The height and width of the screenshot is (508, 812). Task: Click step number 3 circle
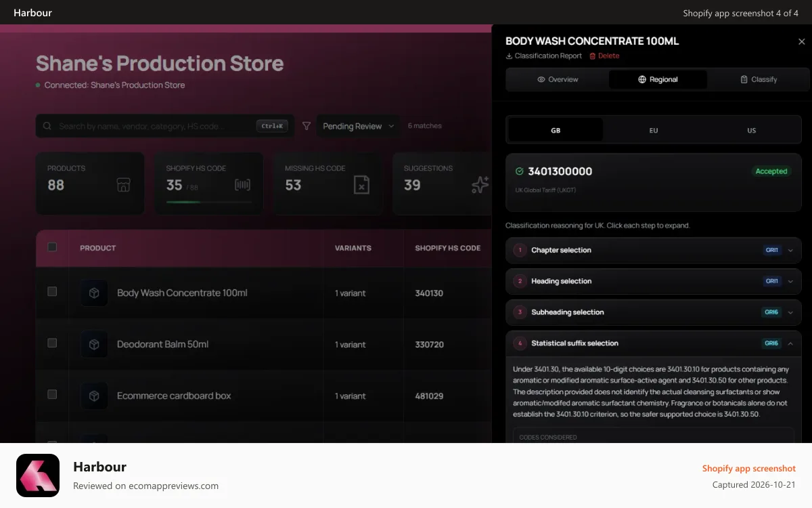pos(520,312)
